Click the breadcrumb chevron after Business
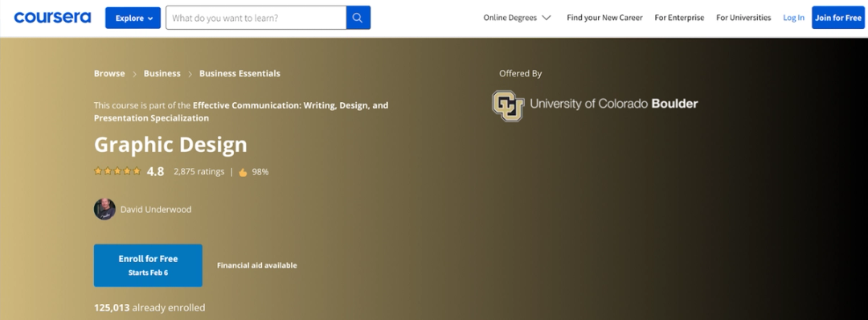868x320 pixels. click(x=190, y=74)
